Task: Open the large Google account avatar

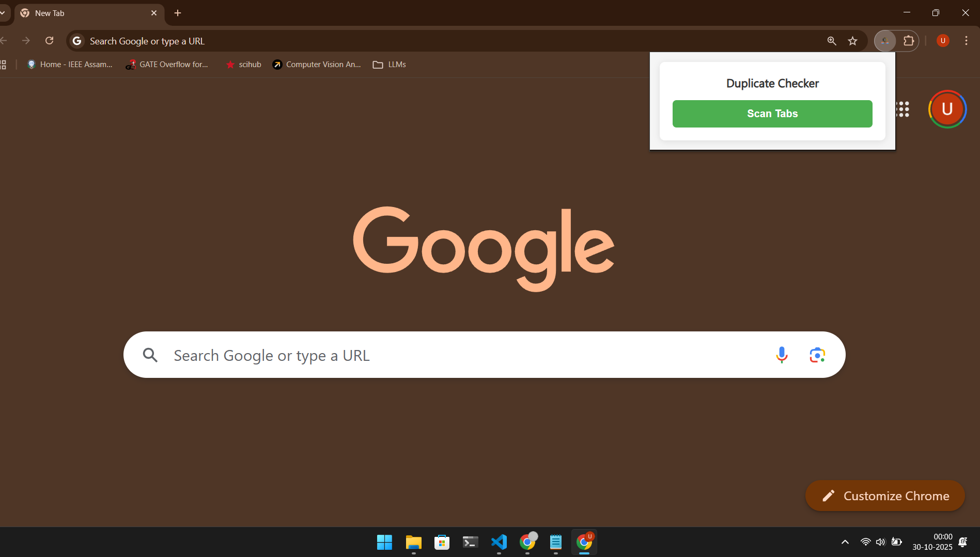Action: 947,109
